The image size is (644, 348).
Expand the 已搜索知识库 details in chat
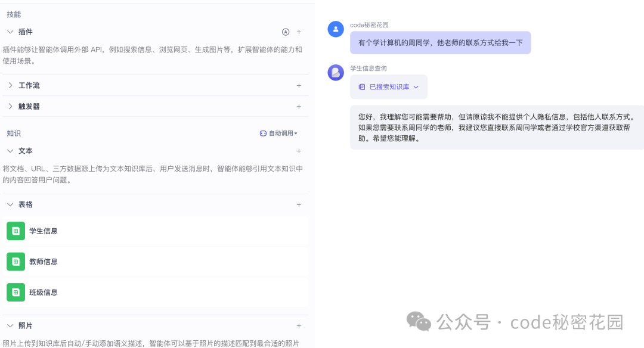416,86
